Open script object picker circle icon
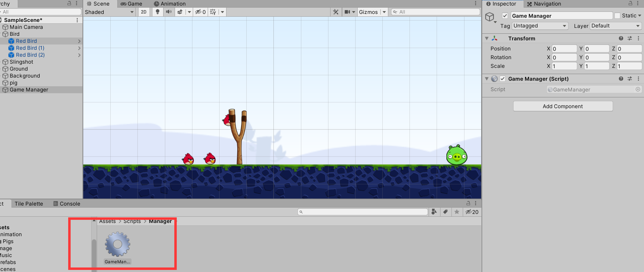 click(638, 89)
